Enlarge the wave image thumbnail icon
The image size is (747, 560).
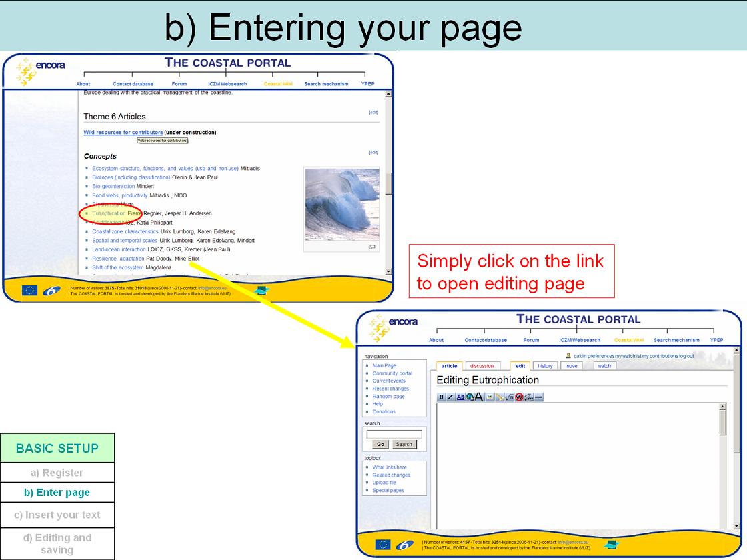coord(372,247)
